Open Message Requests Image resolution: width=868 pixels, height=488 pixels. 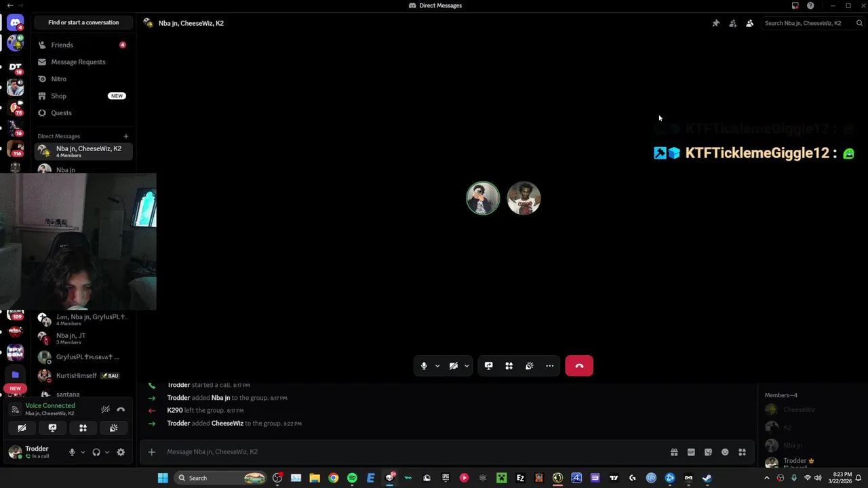(83, 62)
